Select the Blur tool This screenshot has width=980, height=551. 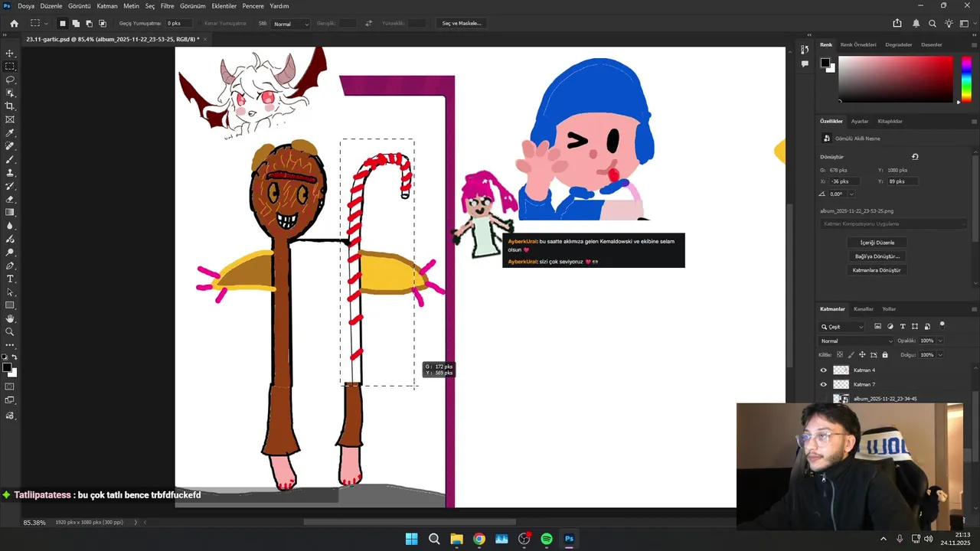click(x=10, y=226)
